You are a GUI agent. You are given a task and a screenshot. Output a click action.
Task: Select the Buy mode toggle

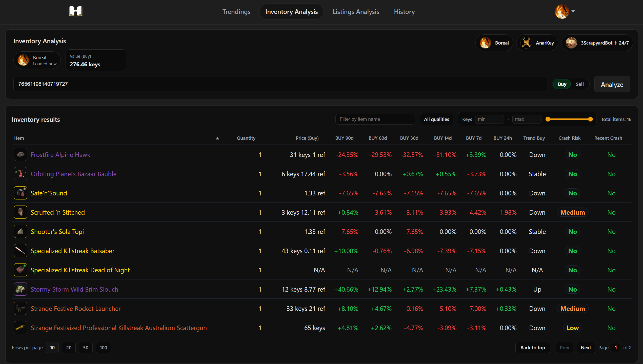(562, 84)
